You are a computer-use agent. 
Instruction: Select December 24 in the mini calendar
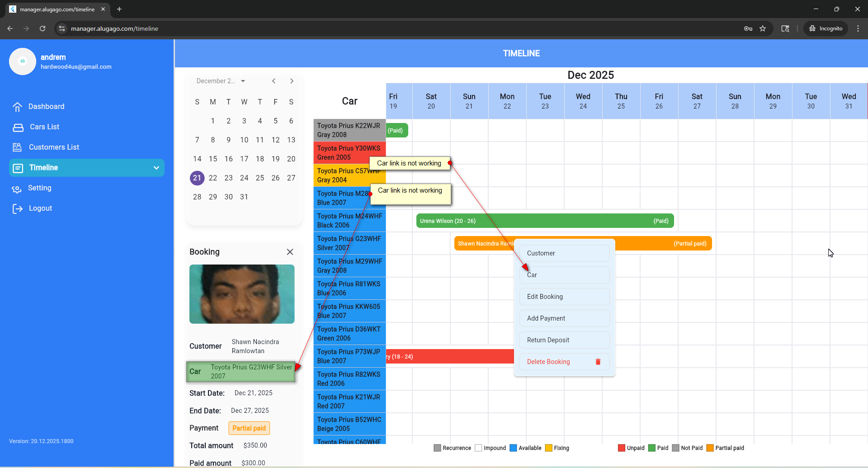244,178
